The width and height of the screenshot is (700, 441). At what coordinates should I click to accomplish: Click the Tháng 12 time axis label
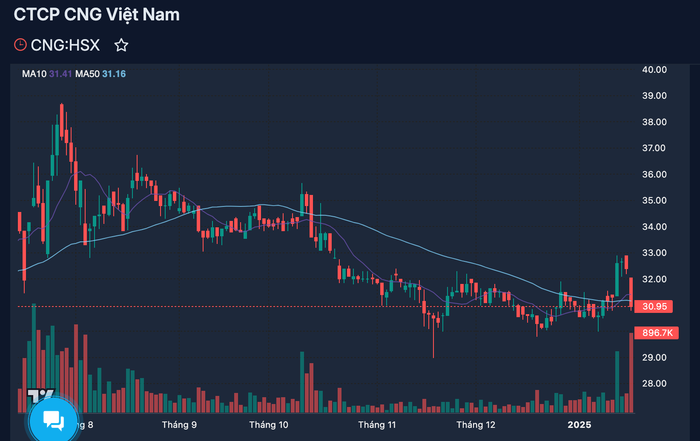pos(476,425)
